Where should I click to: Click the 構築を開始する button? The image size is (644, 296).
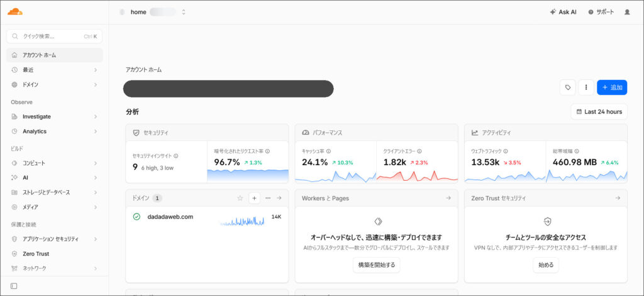point(376,265)
